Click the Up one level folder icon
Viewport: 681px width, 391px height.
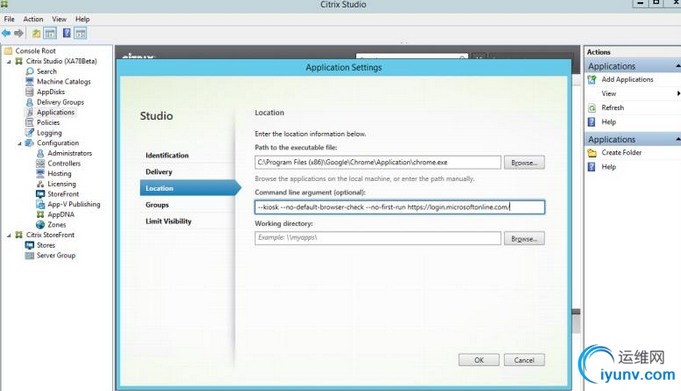point(36,33)
